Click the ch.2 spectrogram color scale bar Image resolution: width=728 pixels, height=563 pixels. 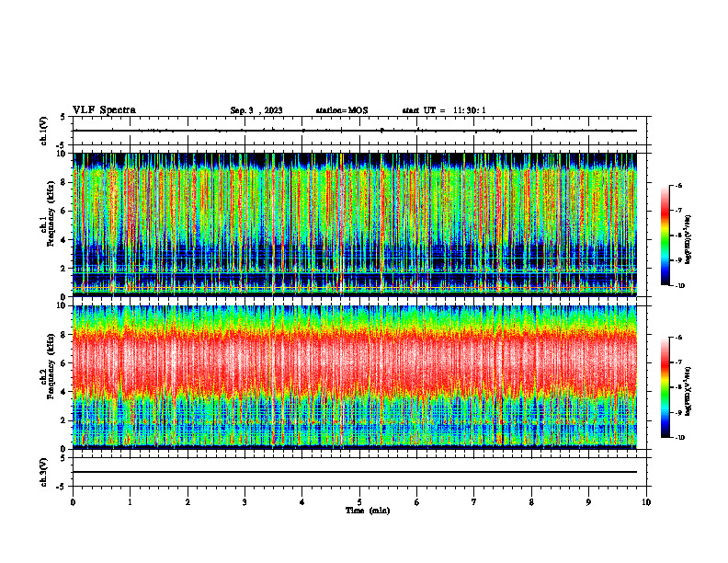(665, 387)
